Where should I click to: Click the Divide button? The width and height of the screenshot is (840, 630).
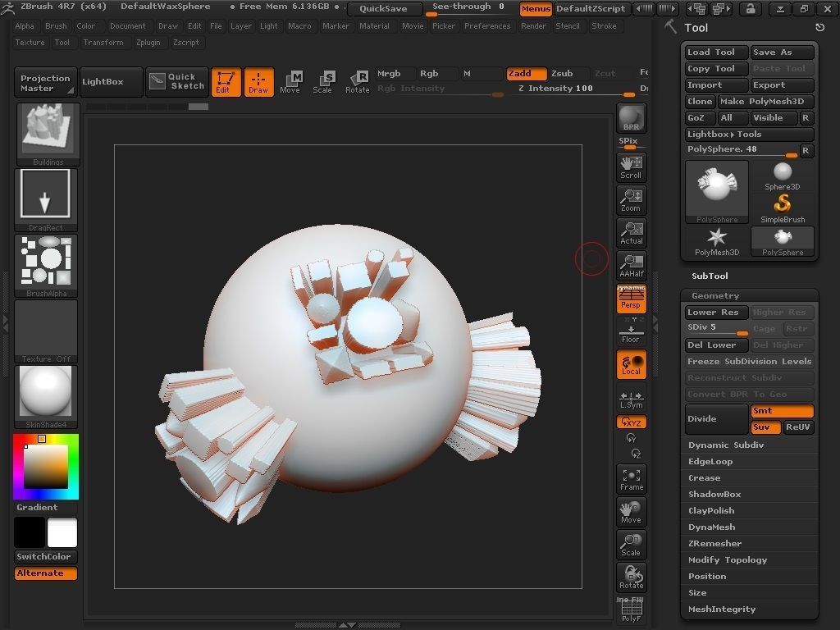[x=717, y=419]
